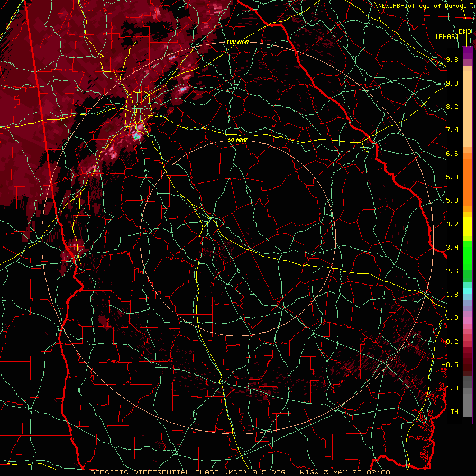Click the 9.8 value on the color scale
This screenshot has width=476, height=476.
point(452,59)
